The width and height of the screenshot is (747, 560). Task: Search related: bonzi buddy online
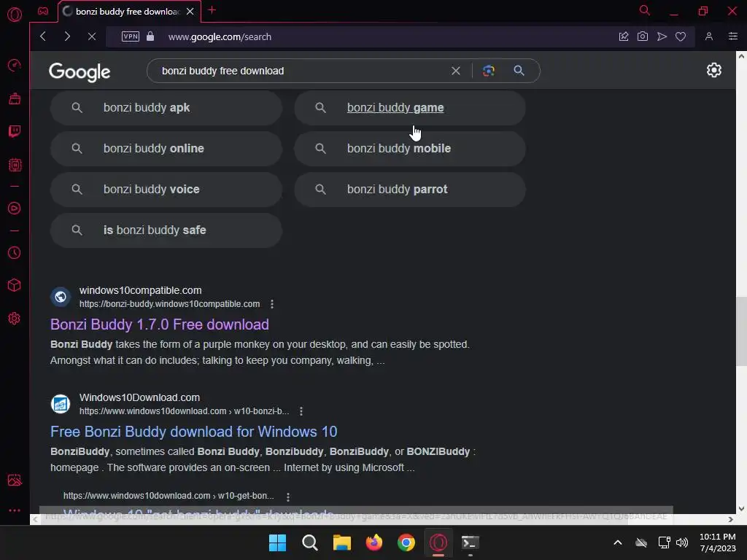pos(166,149)
